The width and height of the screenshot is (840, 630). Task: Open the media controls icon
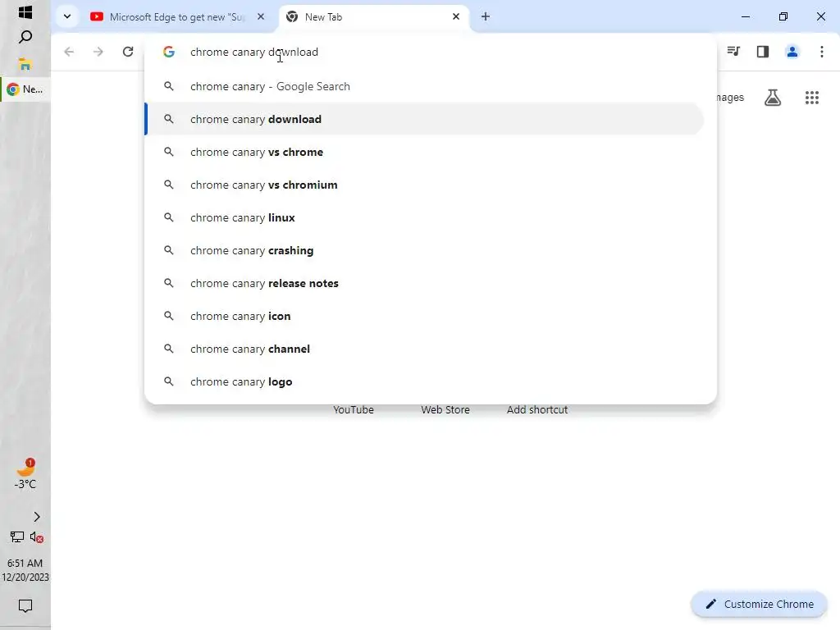tap(733, 52)
